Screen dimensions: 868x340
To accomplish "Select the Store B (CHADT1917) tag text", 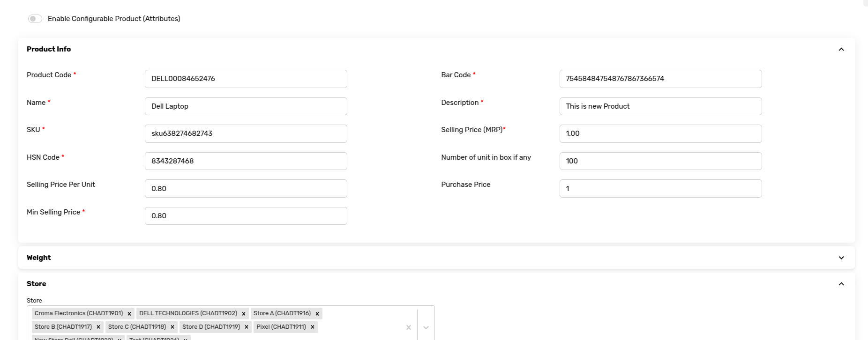I will tap(63, 327).
